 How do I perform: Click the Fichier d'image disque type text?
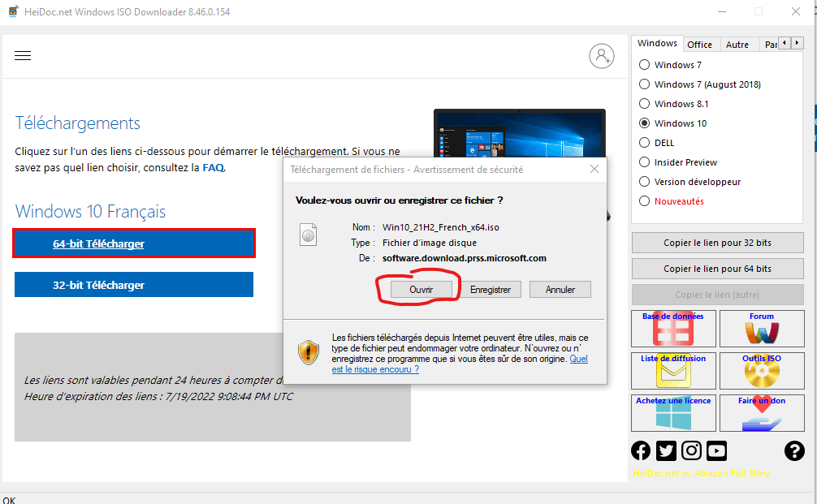(x=430, y=243)
